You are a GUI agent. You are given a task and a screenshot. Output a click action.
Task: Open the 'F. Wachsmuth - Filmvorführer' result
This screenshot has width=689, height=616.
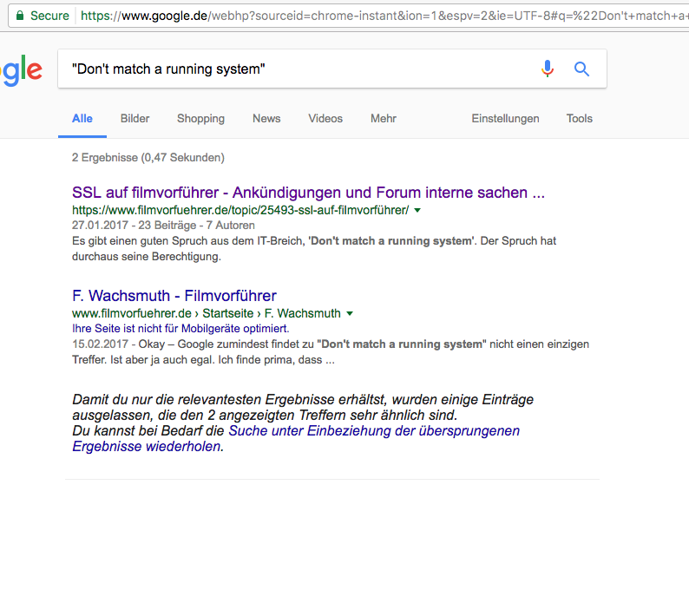click(x=174, y=296)
